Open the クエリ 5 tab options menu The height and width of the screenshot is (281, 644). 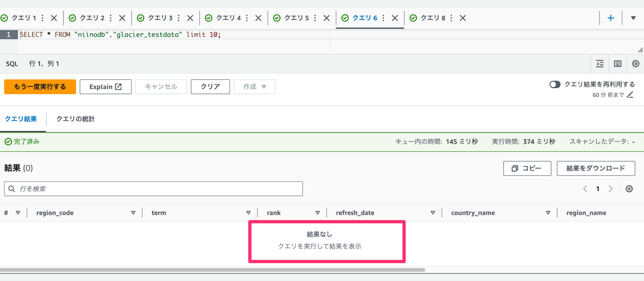(x=315, y=18)
